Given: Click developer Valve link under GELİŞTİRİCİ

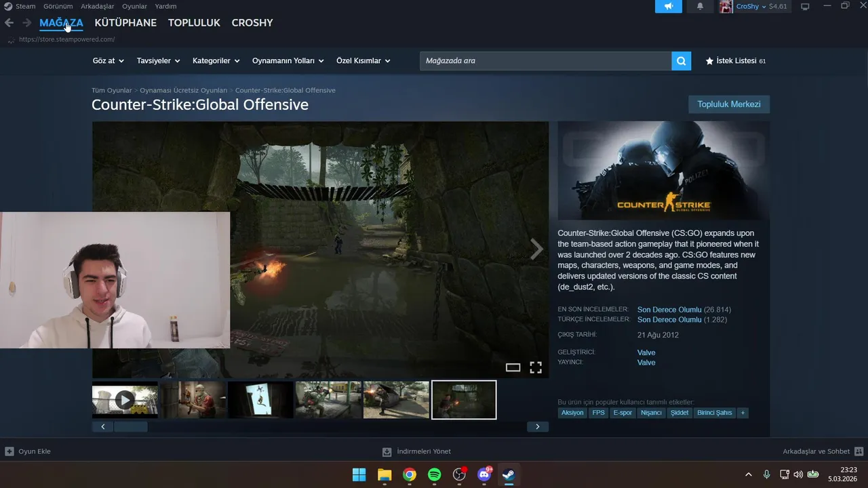Looking at the screenshot, I should pos(646,352).
